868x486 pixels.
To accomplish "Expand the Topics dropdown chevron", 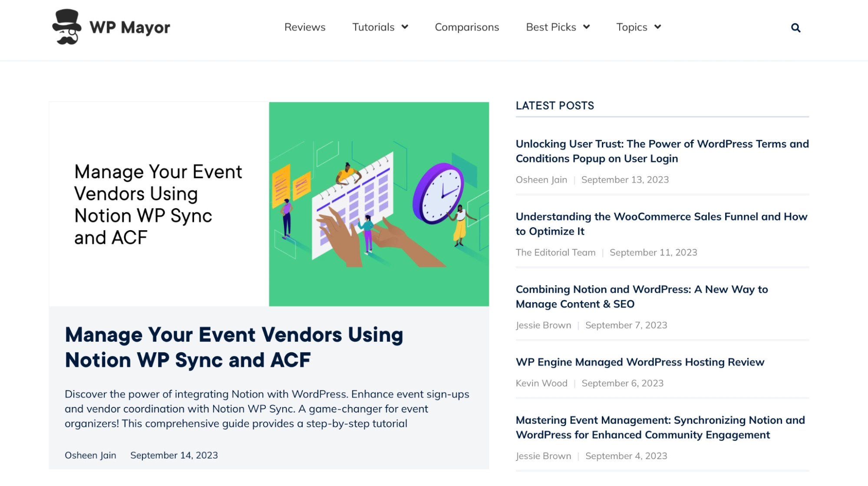I will click(x=657, y=27).
